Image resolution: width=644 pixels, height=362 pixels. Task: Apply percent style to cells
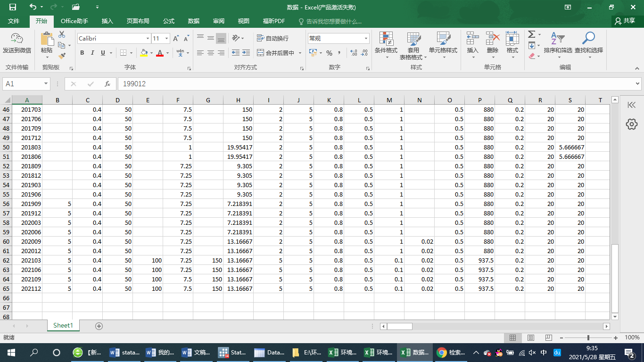click(330, 53)
